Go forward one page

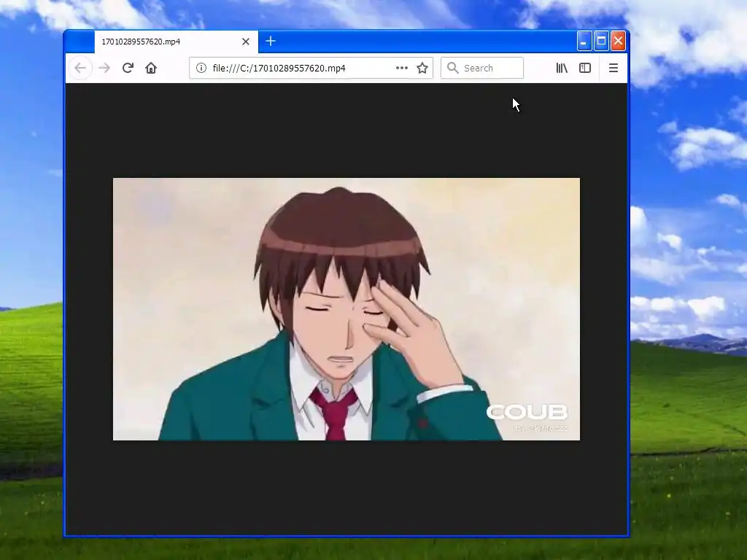[x=104, y=68]
